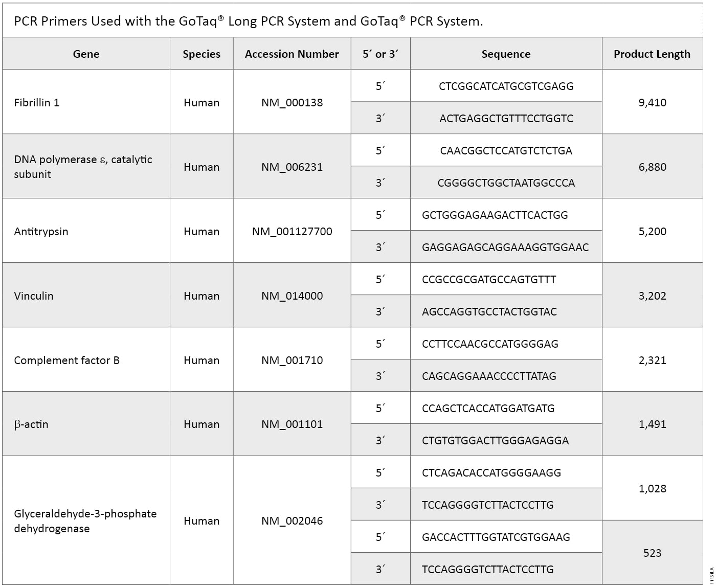
Task: Click the Sequence column header
Action: pyautogui.click(x=506, y=54)
